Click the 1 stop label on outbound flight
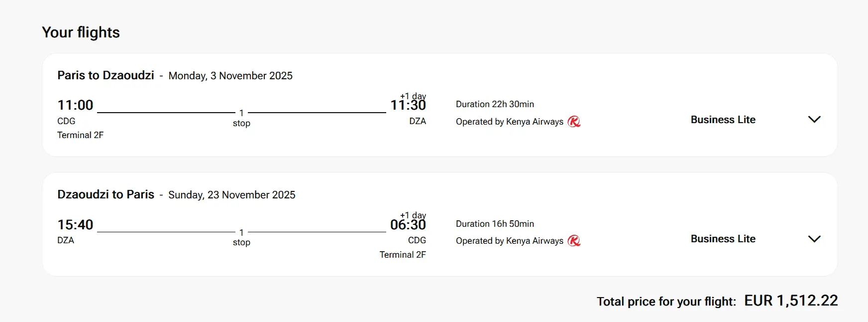 (241, 118)
